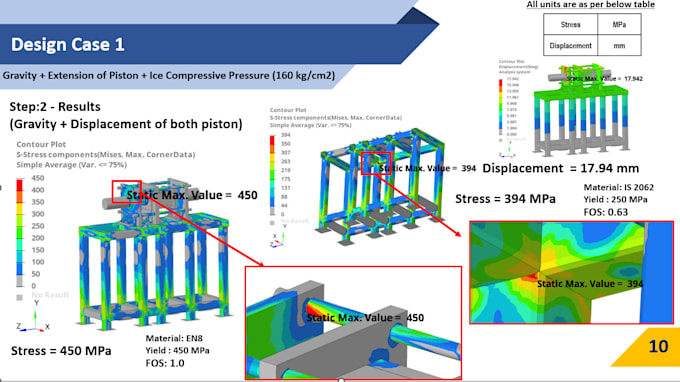
Task: Click "Static Max. Value = 450" label on full machine model
Action: pyautogui.click(x=192, y=195)
